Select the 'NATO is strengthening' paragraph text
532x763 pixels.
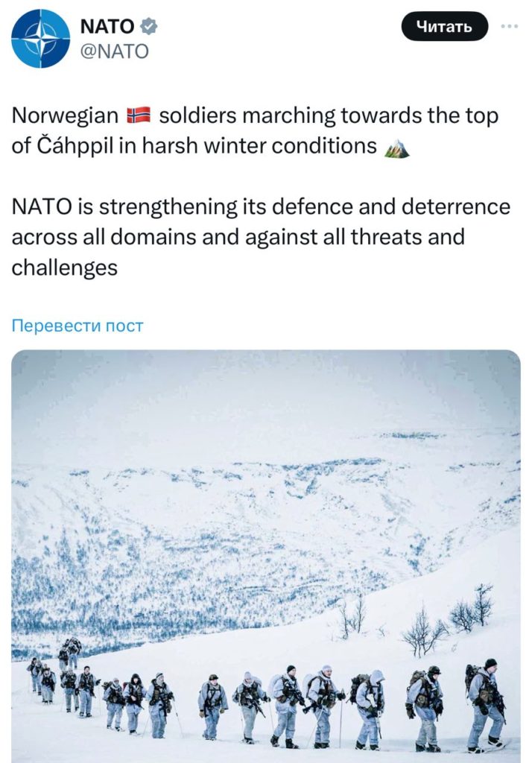tap(261, 237)
